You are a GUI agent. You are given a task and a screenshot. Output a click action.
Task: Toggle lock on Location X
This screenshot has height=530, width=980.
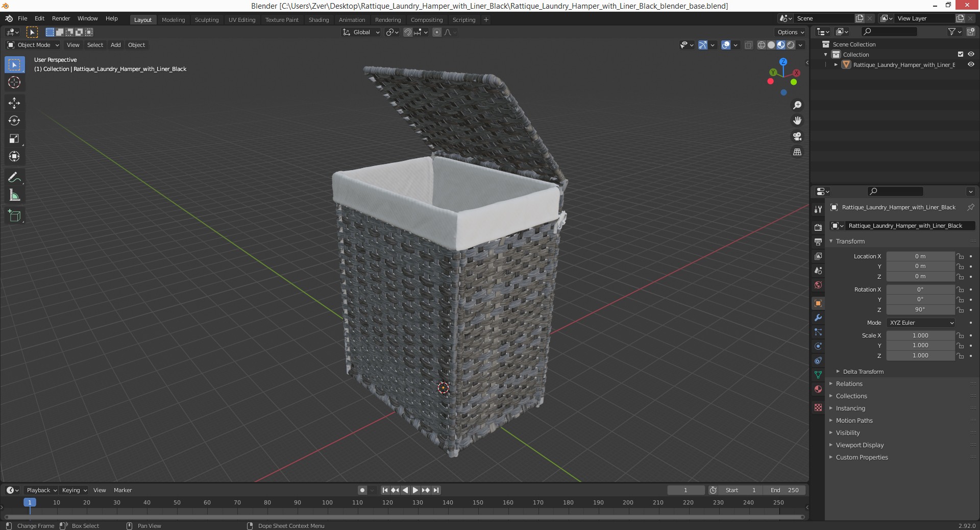pos(960,256)
